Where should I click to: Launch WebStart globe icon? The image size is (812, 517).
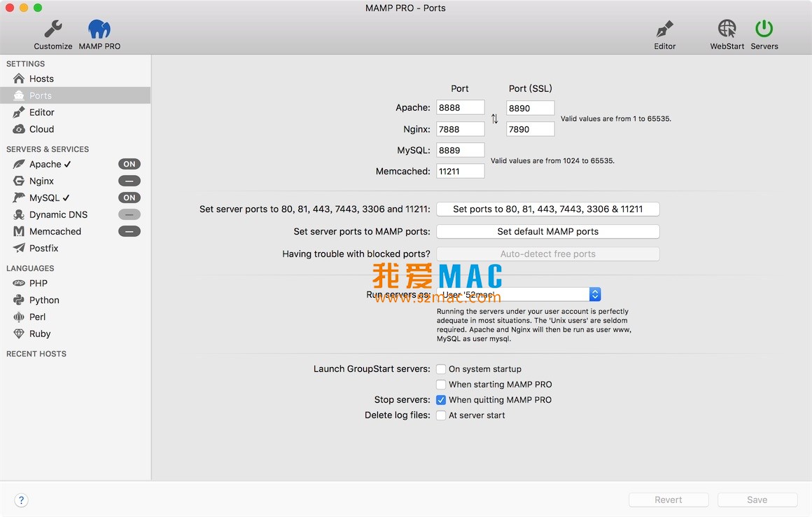tap(727, 29)
